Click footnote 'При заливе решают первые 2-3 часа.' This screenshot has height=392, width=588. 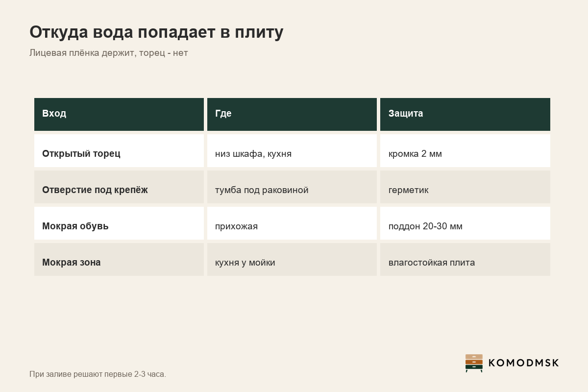98,374
